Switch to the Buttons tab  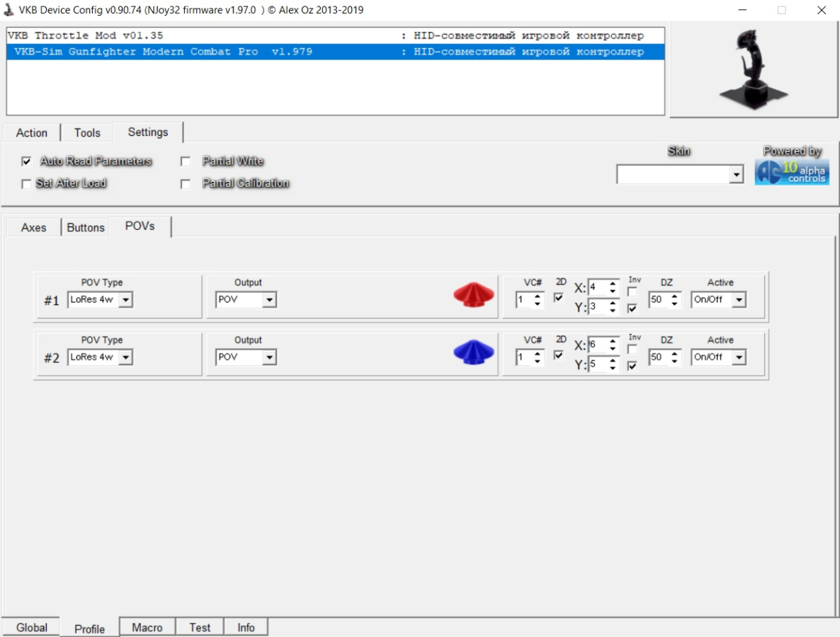pos(86,227)
